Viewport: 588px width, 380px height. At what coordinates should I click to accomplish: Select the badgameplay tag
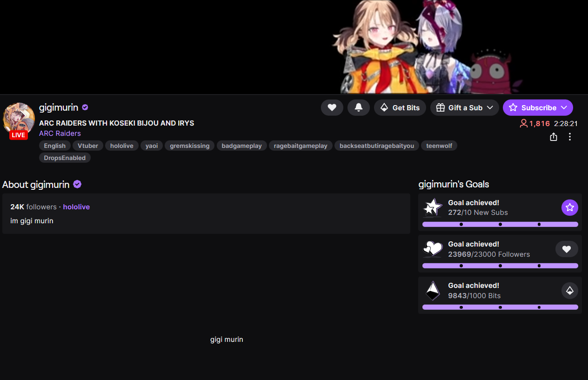pyautogui.click(x=242, y=146)
